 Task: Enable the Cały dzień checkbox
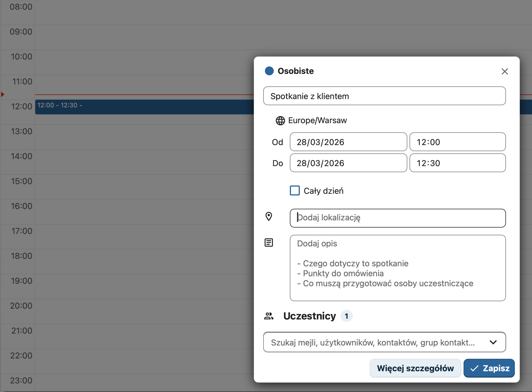coord(295,190)
